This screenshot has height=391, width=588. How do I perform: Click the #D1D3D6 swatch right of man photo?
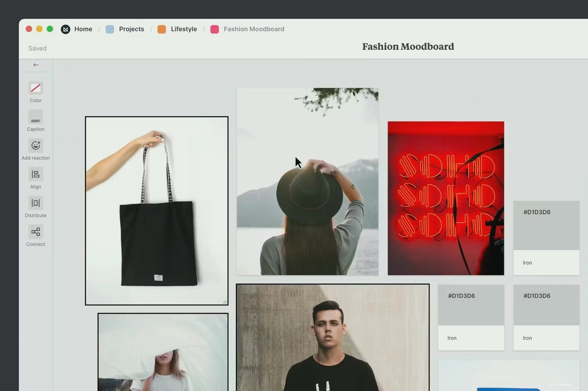pos(471,318)
